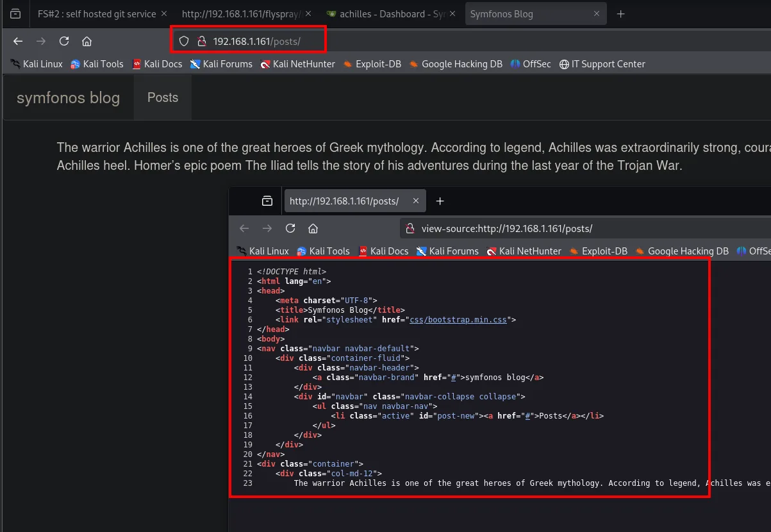Open Kali Docs bookmark in view-source window

coord(383,251)
